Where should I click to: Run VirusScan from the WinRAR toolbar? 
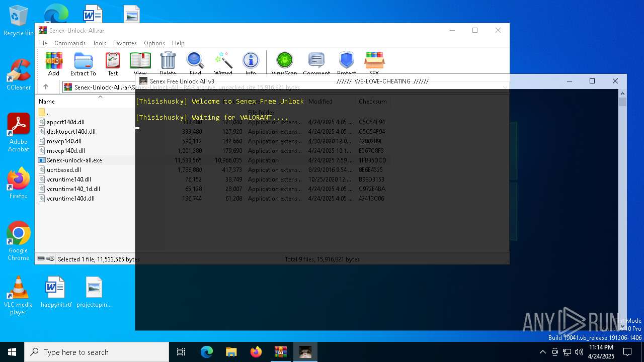[284, 63]
